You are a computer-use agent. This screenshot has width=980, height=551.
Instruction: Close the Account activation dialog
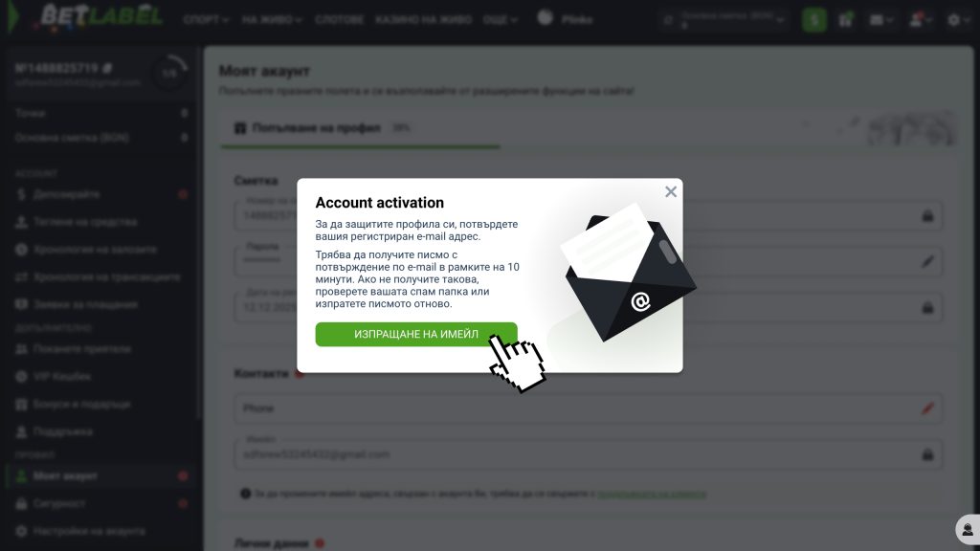(671, 191)
